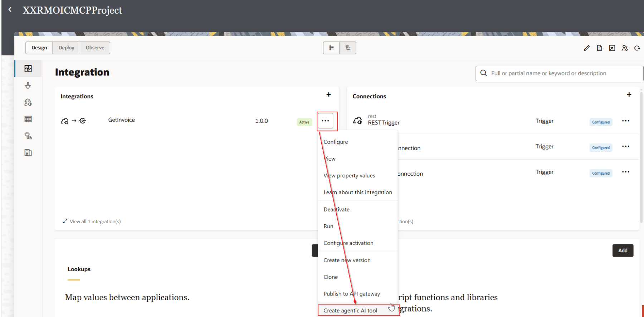This screenshot has width=644, height=317.
Task: Open the share users icon in toolbar
Action: [625, 48]
